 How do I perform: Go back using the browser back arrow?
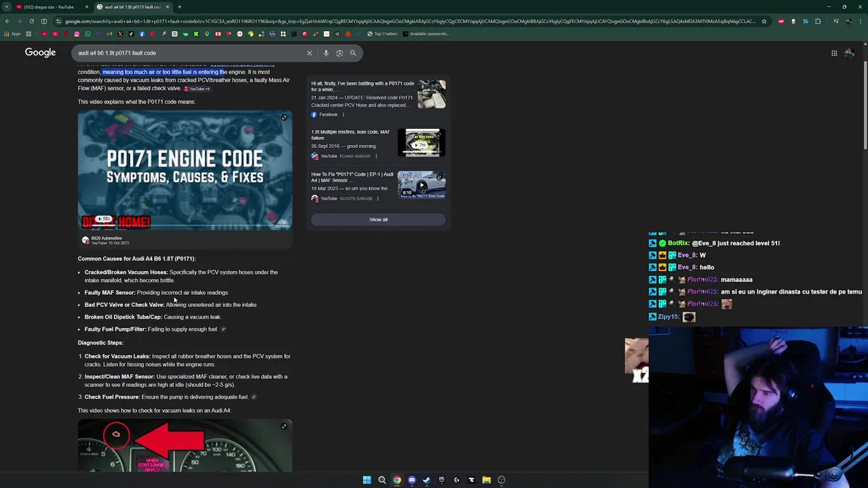(7, 21)
